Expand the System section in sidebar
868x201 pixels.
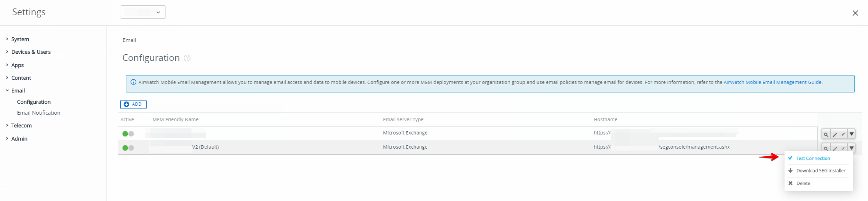click(20, 39)
